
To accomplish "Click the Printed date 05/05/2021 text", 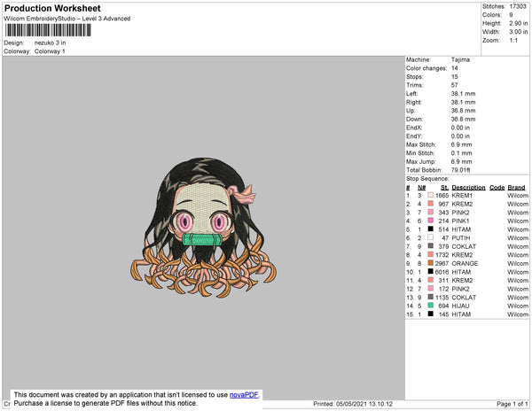I will [x=353, y=404].
